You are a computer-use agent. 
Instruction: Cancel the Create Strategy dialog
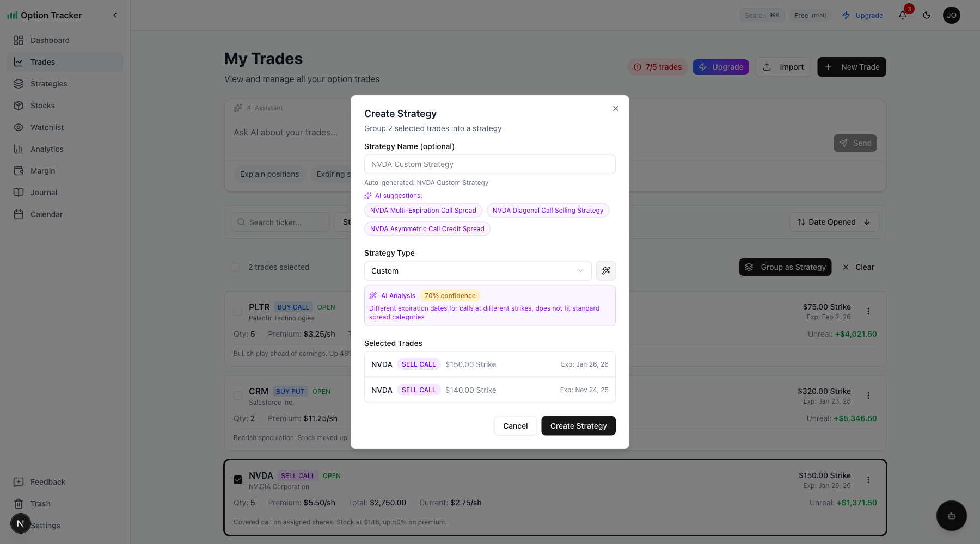point(515,426)
